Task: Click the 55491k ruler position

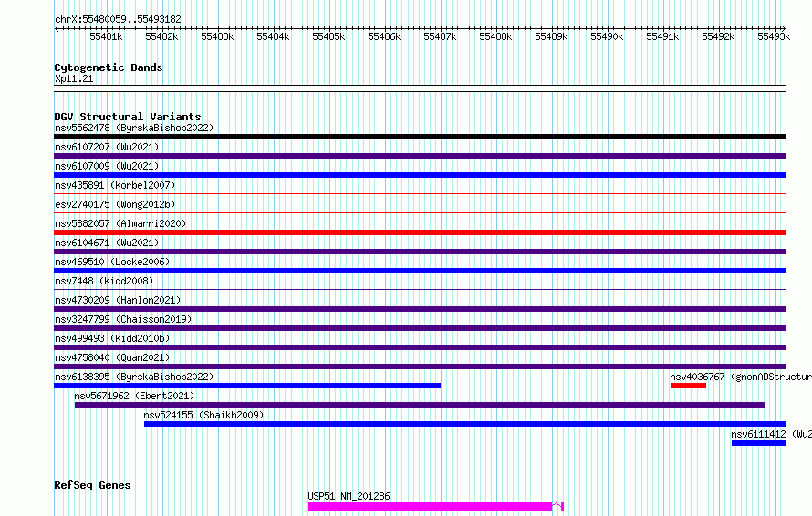Action: 663,36
